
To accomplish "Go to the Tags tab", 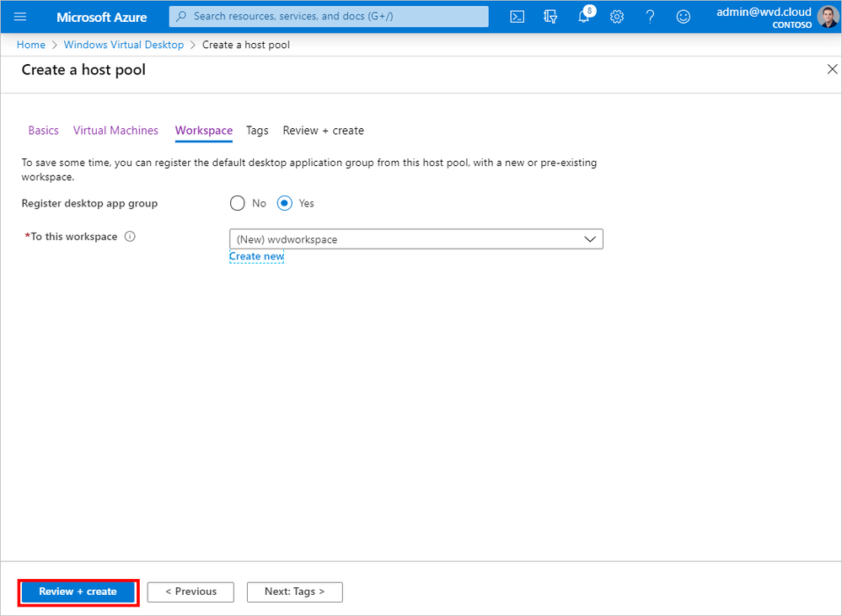I will [x=257, y=131].
